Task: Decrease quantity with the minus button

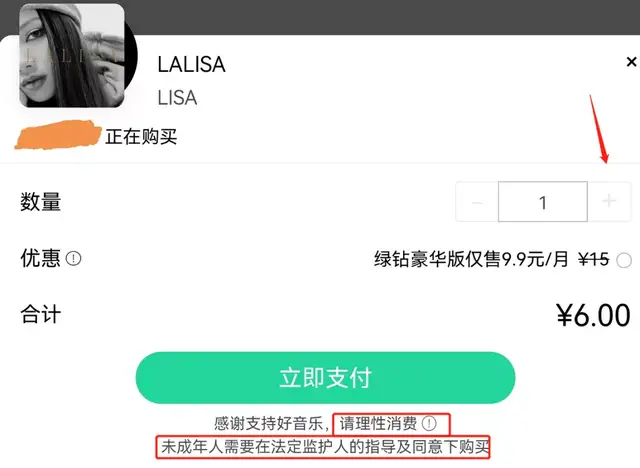Action: [x=477, y=202]
